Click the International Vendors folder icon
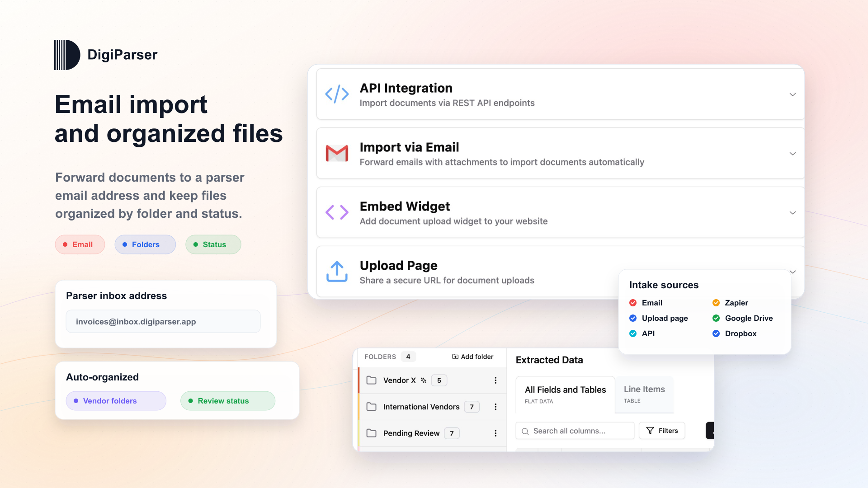This screenshot has width=868, height=488. (371, 407)
